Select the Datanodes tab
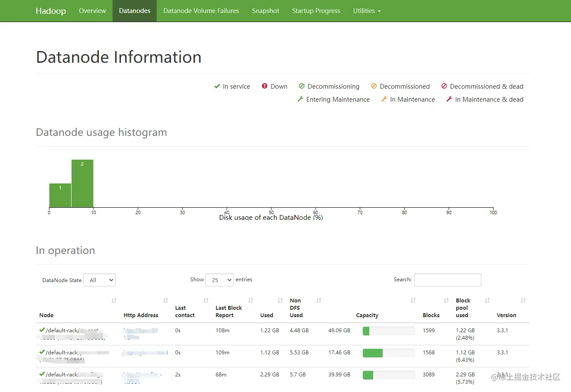571x392 pixels. coord(135,11)
